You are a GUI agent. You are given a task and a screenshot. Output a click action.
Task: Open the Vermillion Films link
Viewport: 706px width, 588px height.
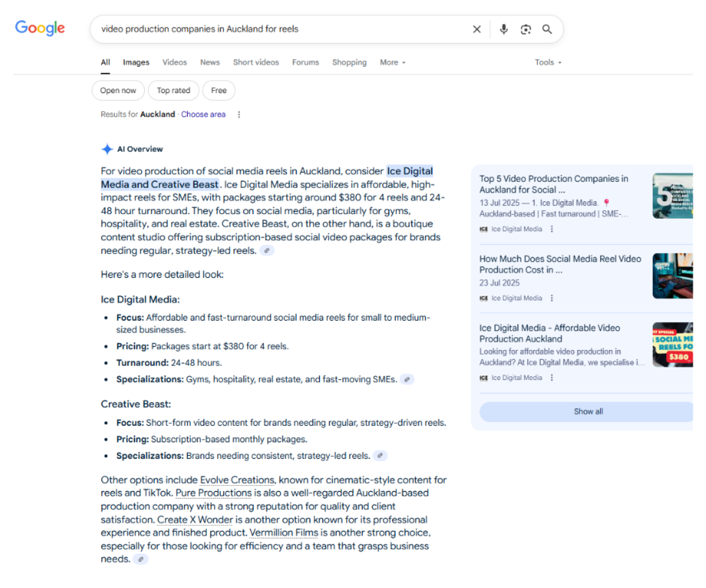coord(284,532)
